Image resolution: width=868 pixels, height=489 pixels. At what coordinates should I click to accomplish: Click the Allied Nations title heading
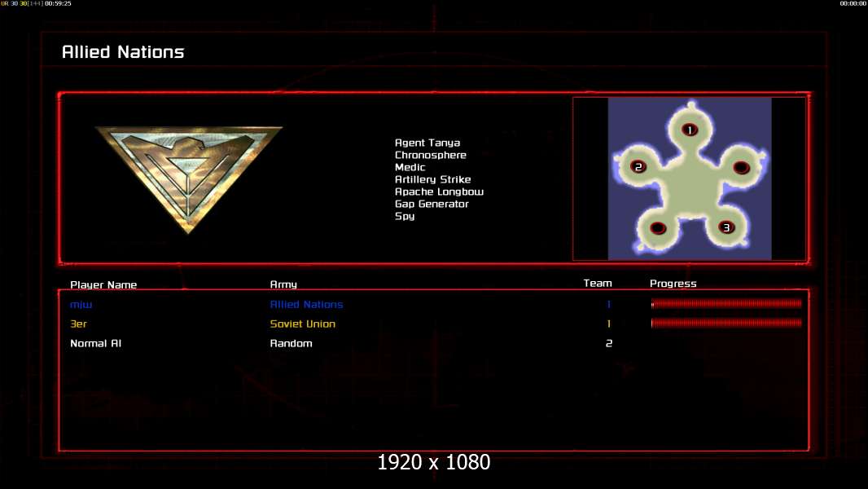pyautogui.click(x=123, y=52)
